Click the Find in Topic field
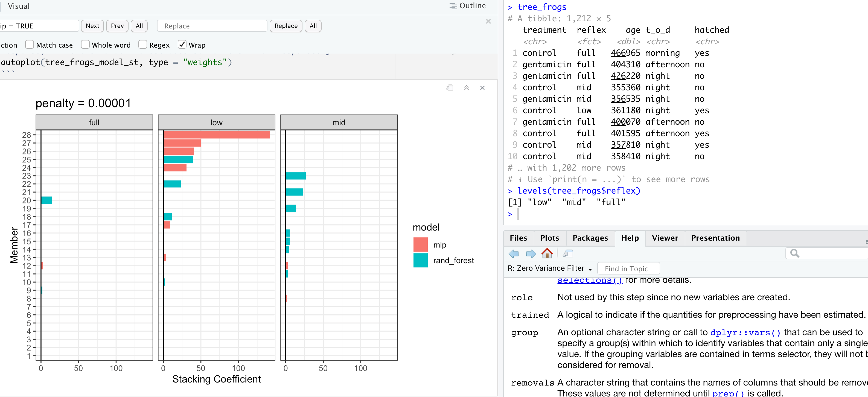The image size is (868, 397). click(628, 268)
